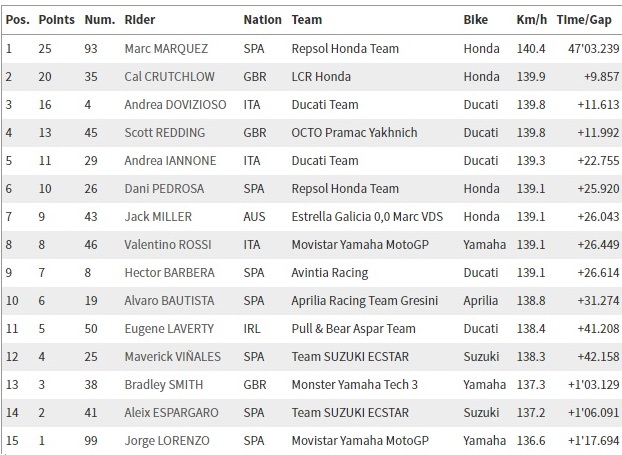622x455 pixels.
Task: Select the Time/Gap column header
Action: click(584, 20)
